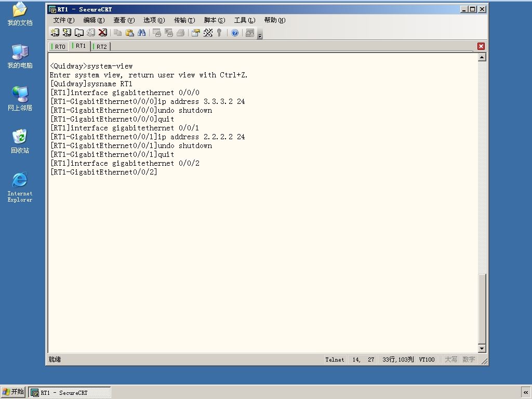Click the terminal scrollbar down arrow
This screenshot has width=532, height=399.
(x=482, y=348)
